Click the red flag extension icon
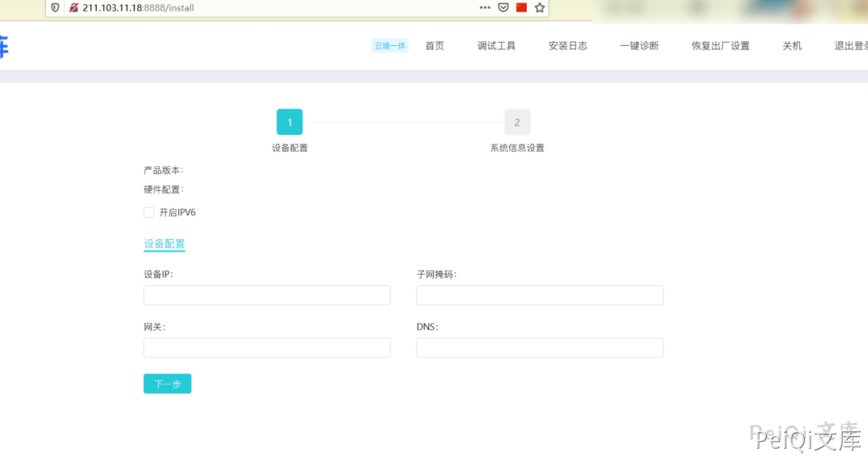 pyautogui.click(x=521, y=7)
